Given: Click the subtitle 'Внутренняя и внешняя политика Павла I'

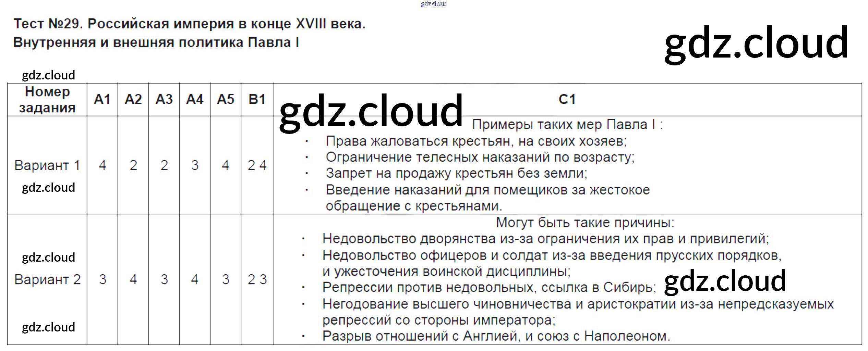Looking at the screenshot, I should pyautogui.click(x=156, y=42).
